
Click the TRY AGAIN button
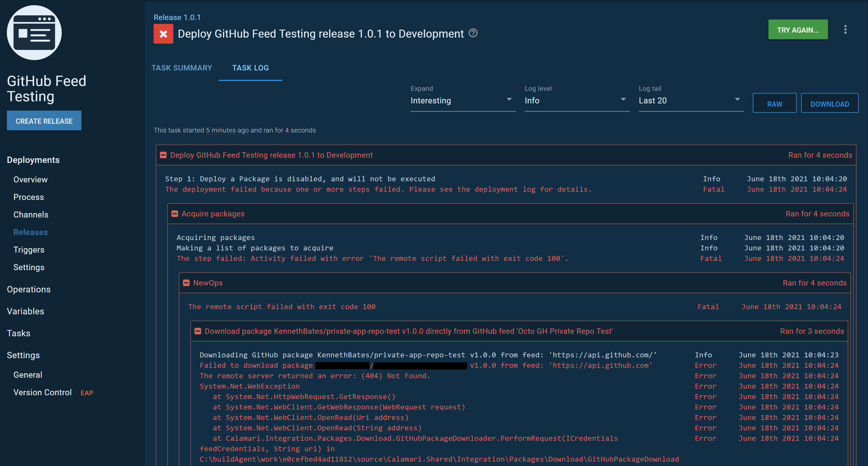tap(798, 29)
